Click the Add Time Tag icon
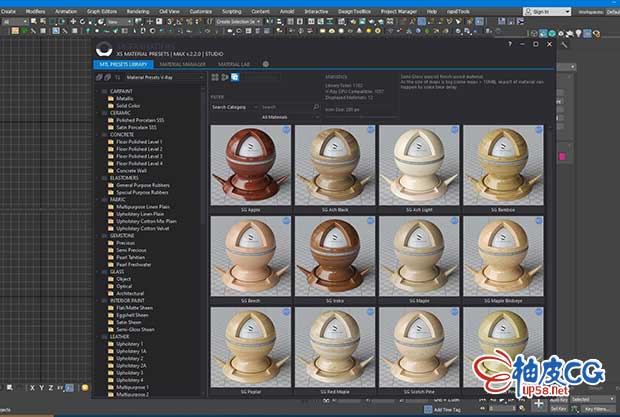The width and height of the screenshot is (620, 417). pos(428,409)
